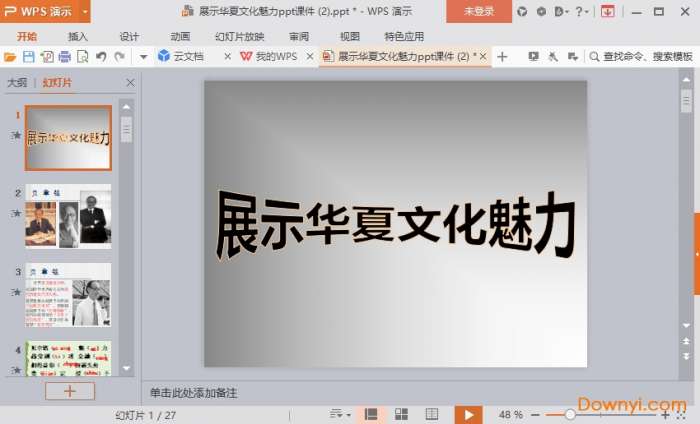This screenshot has width=700, height=424.
Task: Print the presentation with printer icon
Action: 65,57
